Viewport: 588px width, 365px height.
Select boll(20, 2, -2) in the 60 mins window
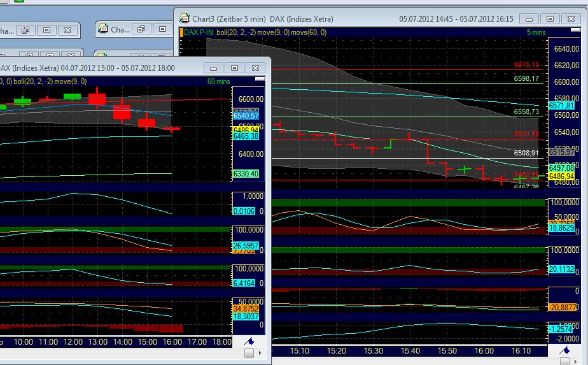(x=33, y=82)
